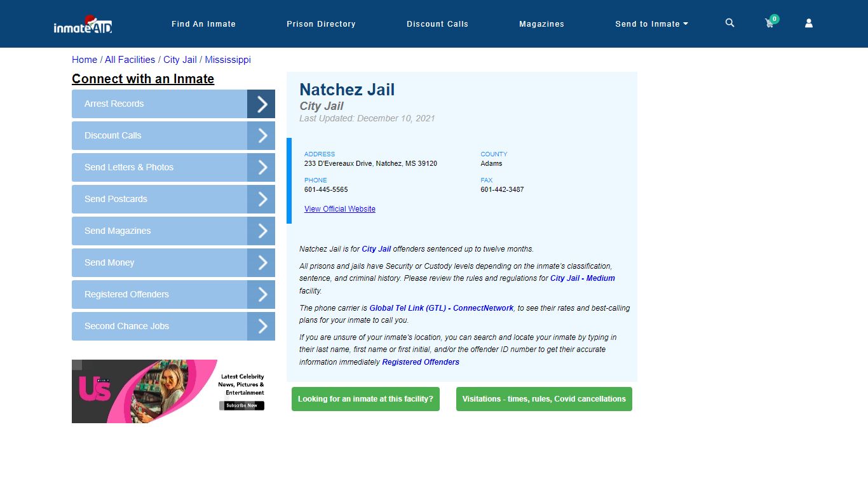The width and height of the screenshot is (868, 488).
Task: Go to All Facilities breadcrumb
Action: 130,60
